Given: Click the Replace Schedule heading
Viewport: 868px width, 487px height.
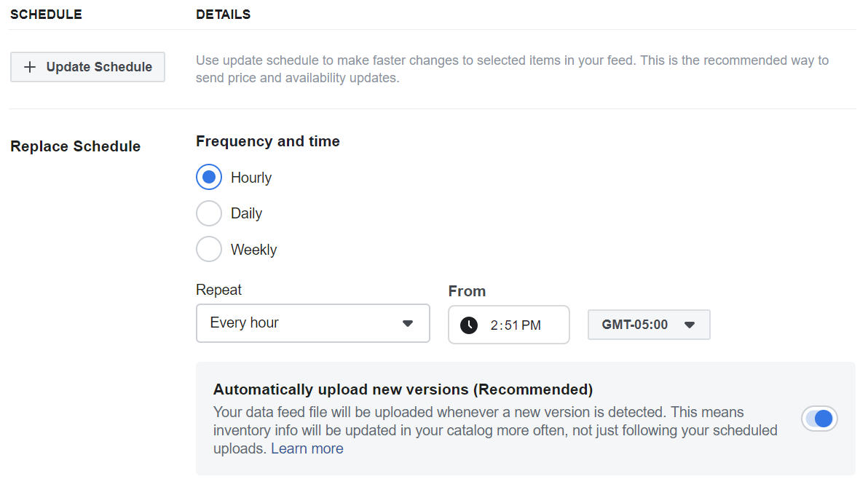Looking at the screenshot, I should tap(75, 146).
